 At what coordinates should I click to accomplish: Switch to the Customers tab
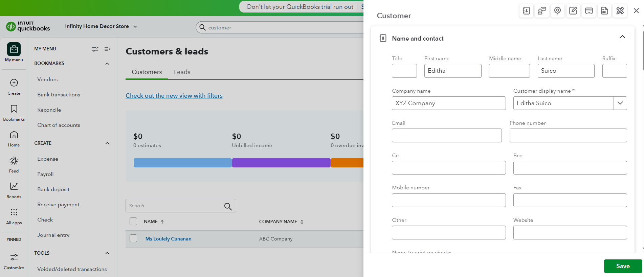point(147,72)
